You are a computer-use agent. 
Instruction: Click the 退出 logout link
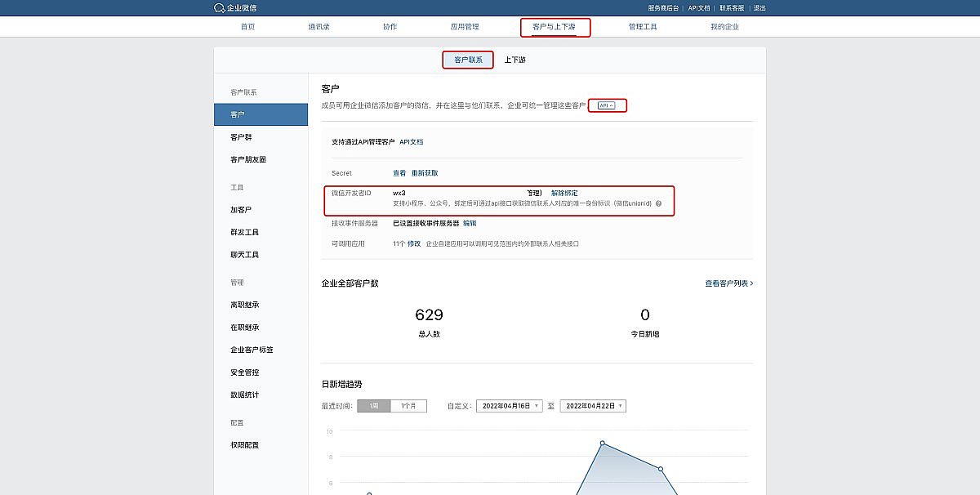pyautogui.click(x=759, y=7)
